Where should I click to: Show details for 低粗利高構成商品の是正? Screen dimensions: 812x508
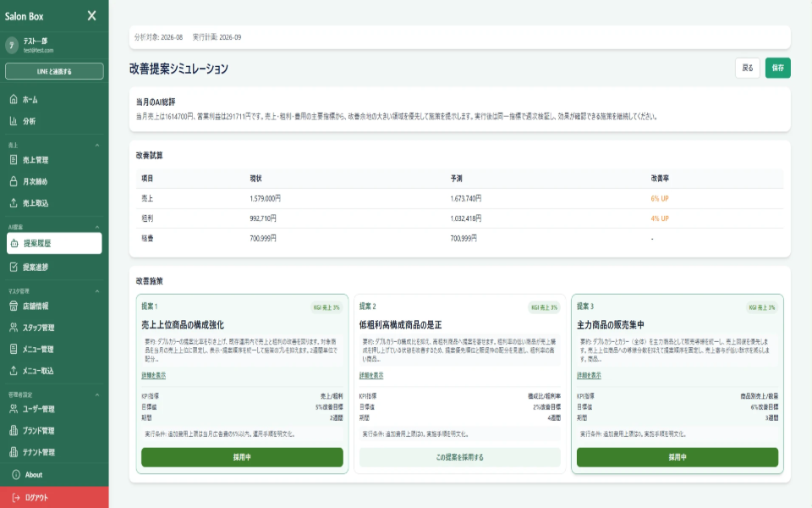click(371, 375)
